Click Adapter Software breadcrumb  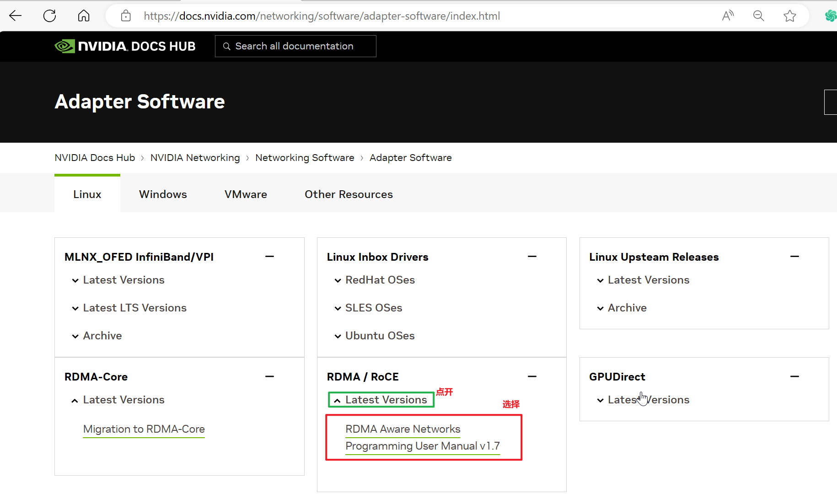coord(411,158)
